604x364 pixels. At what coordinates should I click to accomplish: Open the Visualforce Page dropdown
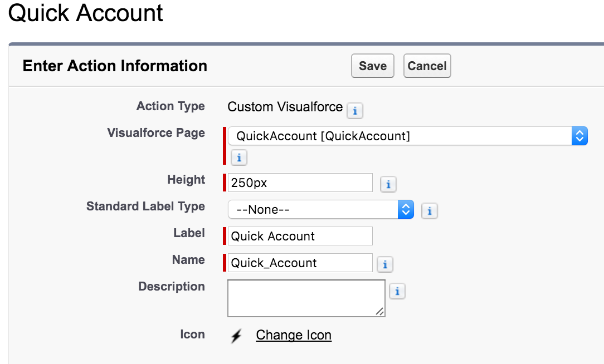(407, 136)
